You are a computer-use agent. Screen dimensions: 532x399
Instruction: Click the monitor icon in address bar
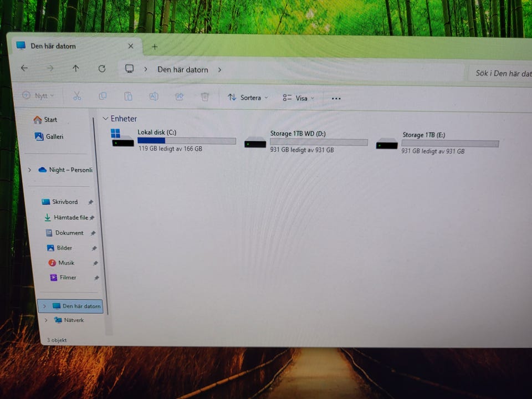(x=129, y=69)
